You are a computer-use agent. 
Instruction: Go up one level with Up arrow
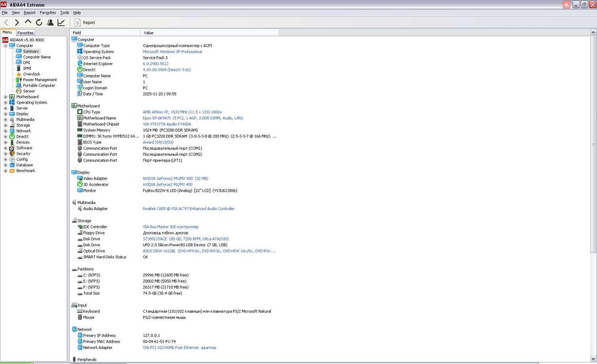point(28,22)
